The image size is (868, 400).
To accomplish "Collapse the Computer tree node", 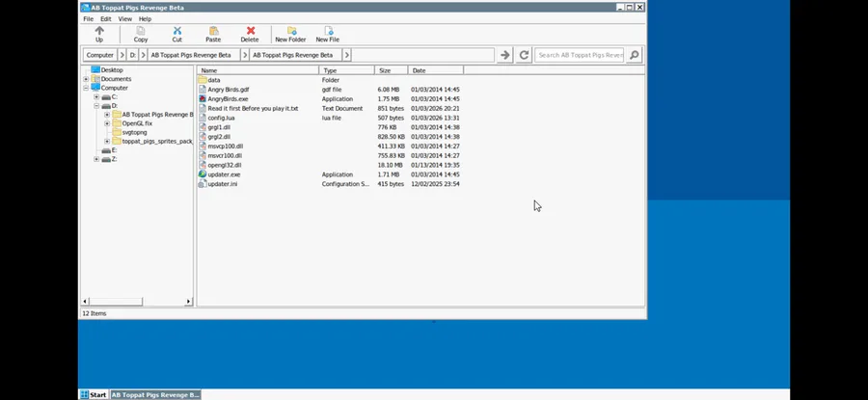I will coord(86,88).
